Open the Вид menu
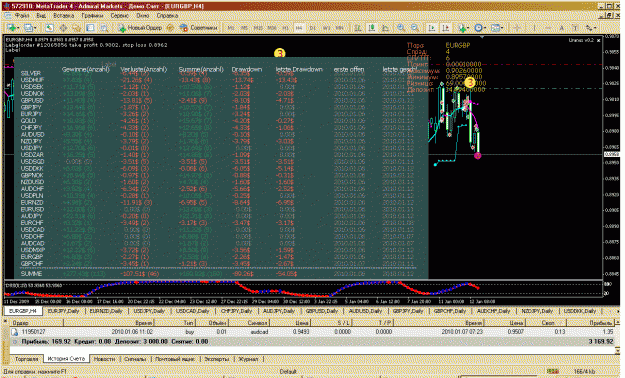The width and height of the screenshot is (625, 378). click(41, 16)
